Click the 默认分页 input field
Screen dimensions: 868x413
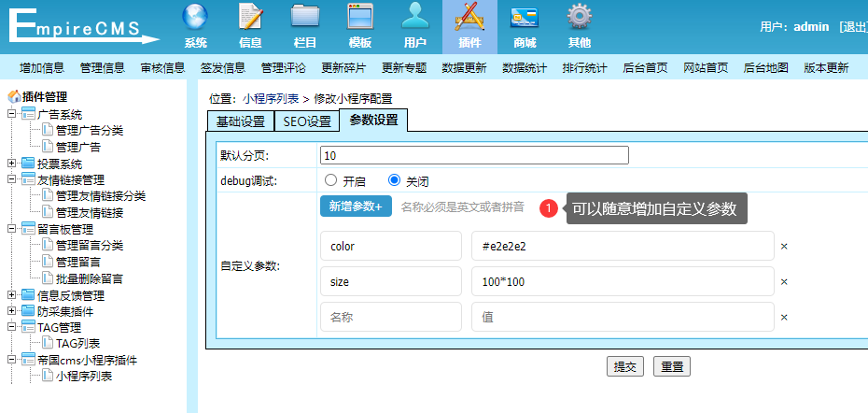pos(473,155)
